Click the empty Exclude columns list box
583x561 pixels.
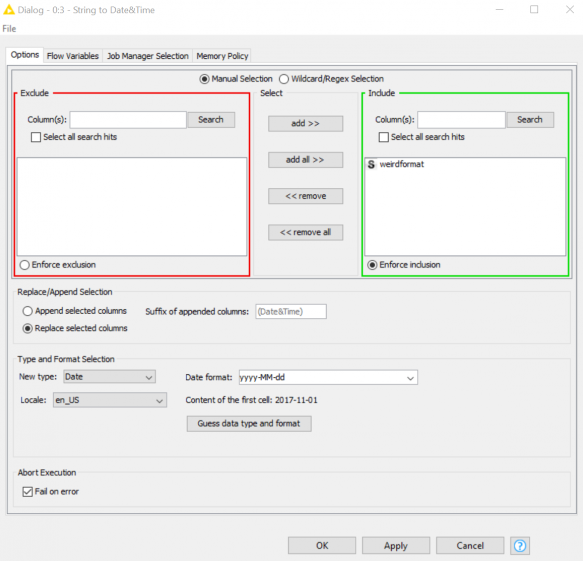132,207
